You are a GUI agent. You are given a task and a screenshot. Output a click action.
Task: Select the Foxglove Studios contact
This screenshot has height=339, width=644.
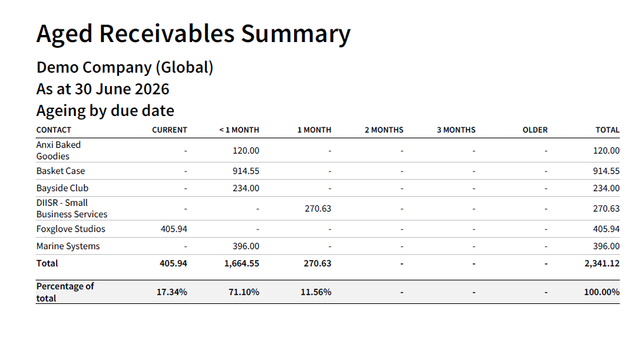(71, 229)
